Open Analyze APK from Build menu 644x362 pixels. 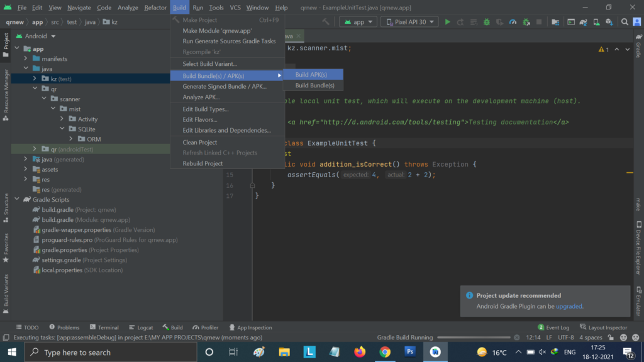coord(228,97)
